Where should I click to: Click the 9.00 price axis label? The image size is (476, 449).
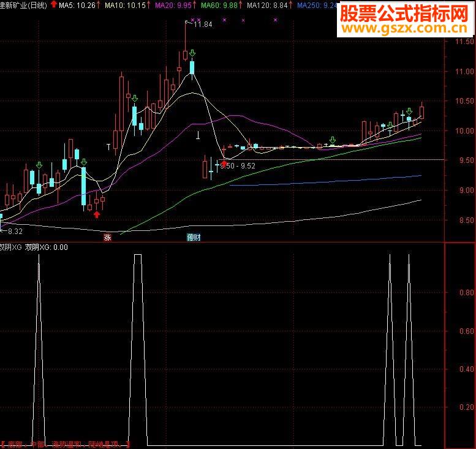pyautogui.click(x=466, y=191)
